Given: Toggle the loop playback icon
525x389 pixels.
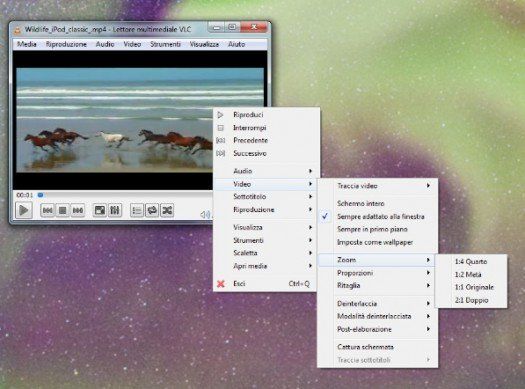Looking at the screenshot, I should [x=152, y=210].
